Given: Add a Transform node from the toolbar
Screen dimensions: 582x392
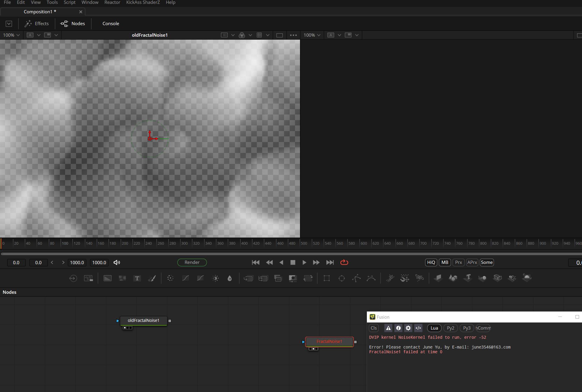Looking at the screenshot, I should pyautogui.click(x=308, y=278).
